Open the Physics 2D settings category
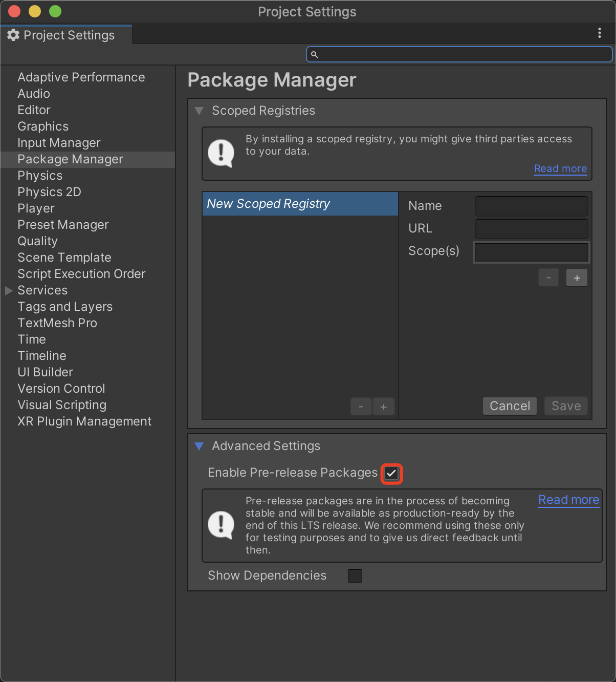The width and height of the screenshot is (616, 682). click(x=49, y=192)
